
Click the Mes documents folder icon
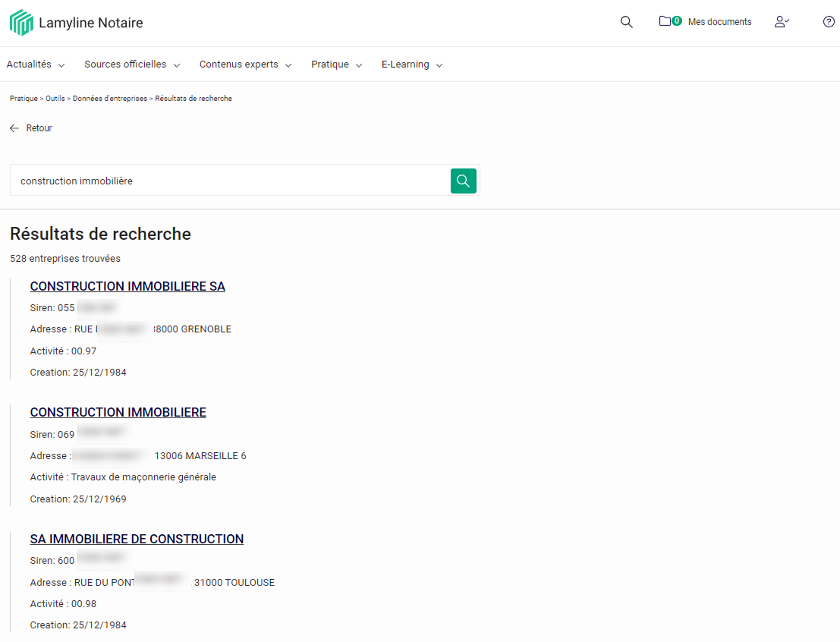pyautogui.click(x=665, y=21)
